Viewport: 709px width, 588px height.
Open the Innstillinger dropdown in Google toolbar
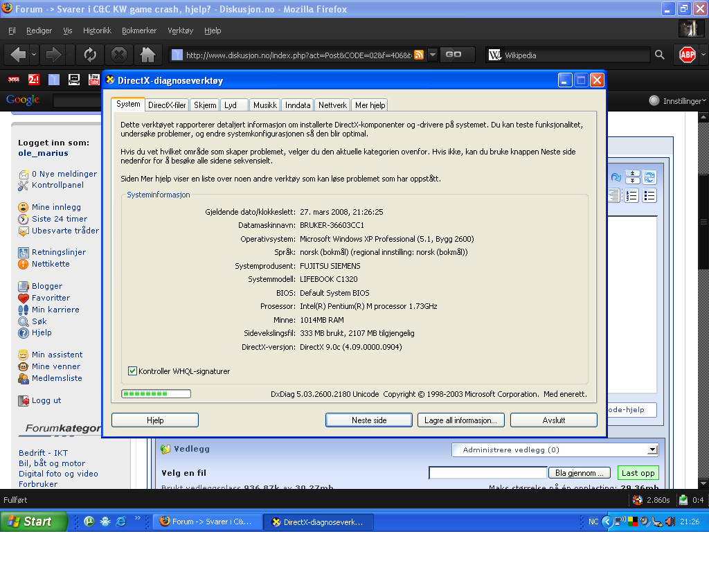coord(684,101)
